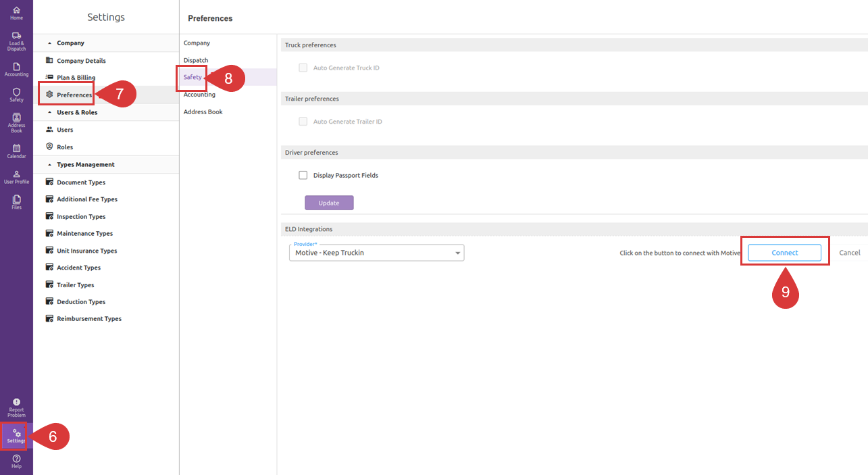Switch to the Dispatch preferences tab
Image resolution: width=868 pixels, height=475 pixels.
click(x=196, y=60)
